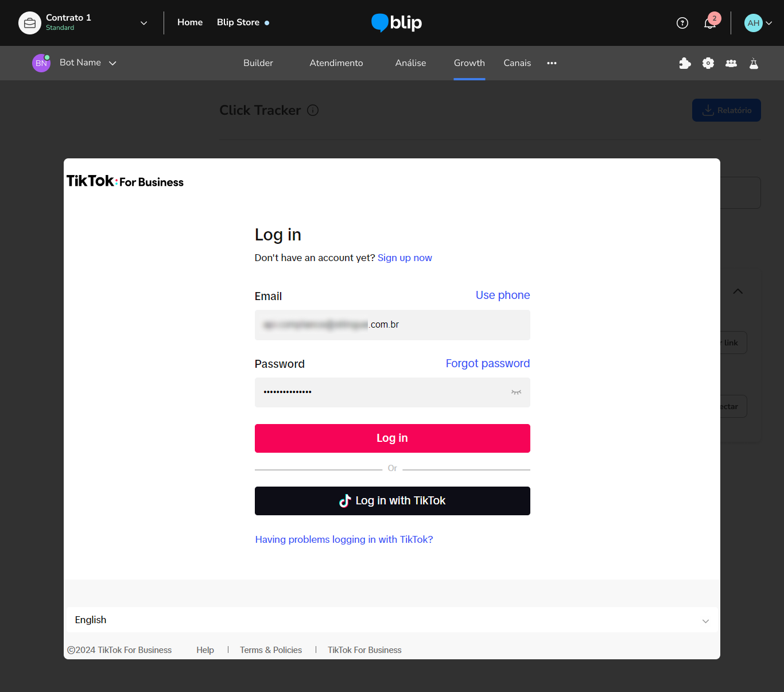Show password with the eye icon
Viewport: 784px width, 692px height.
(x=516, y=392)
